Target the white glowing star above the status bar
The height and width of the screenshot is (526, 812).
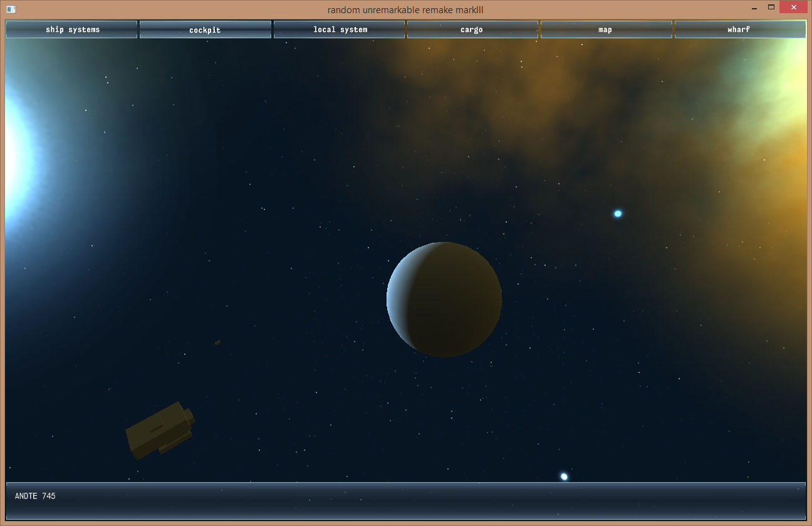[564, 476]
